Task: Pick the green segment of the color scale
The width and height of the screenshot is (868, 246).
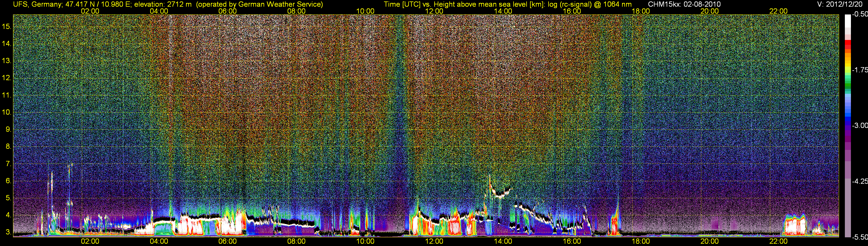Action: [x=847, y=84]
